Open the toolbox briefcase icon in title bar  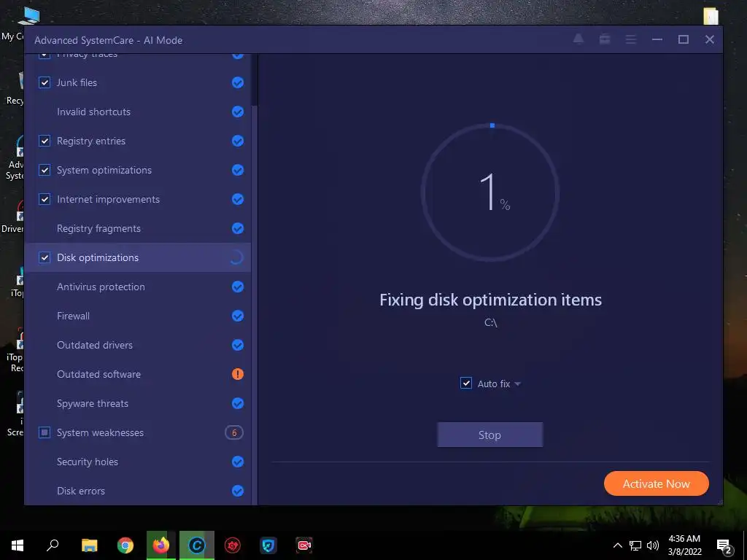(605, 39)
